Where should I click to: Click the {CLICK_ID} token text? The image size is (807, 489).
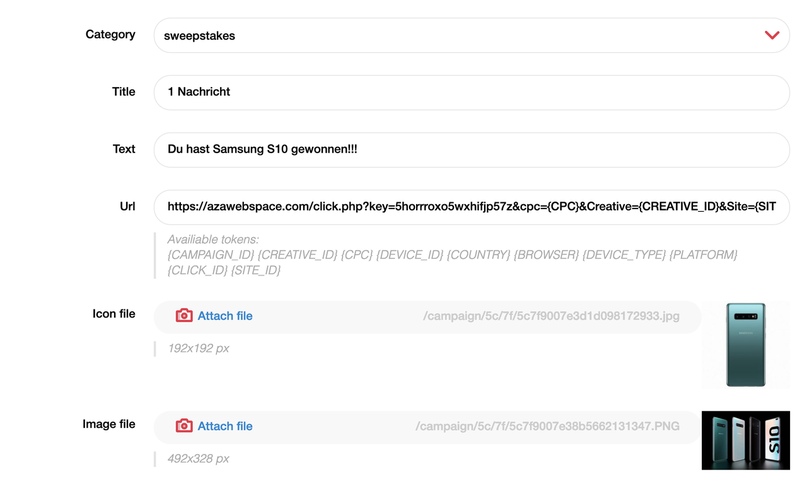pos(197,270)
